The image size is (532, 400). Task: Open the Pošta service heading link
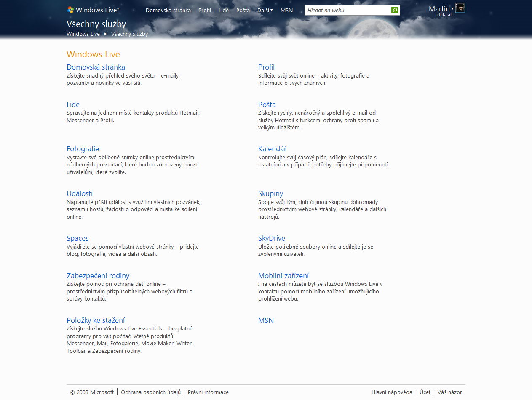[267, 105]
